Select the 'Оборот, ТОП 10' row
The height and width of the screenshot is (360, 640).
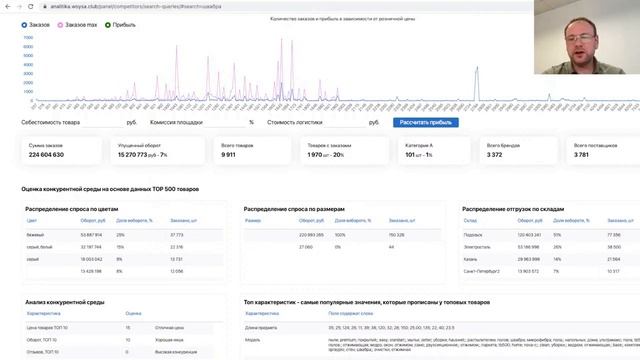click(x=119, y=340)
